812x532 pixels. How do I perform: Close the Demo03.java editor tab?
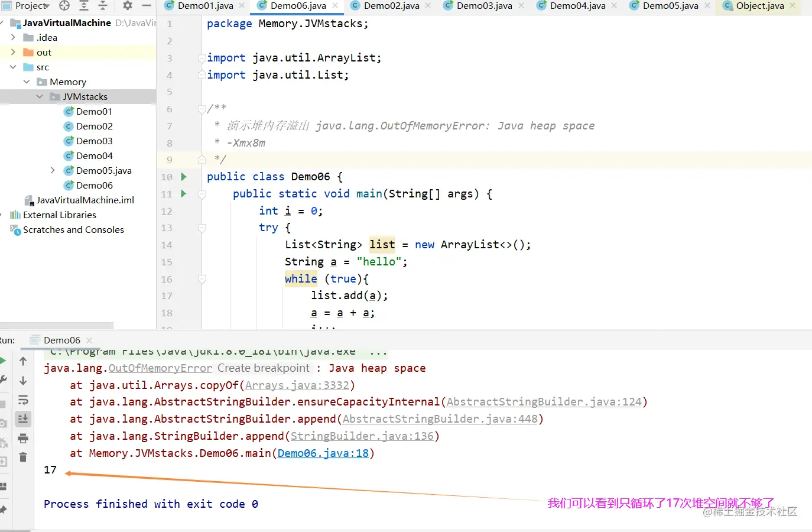(521, 5)
